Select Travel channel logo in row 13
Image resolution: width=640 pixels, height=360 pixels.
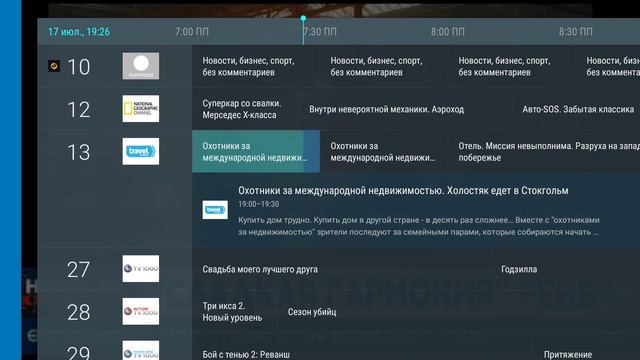(141, 151)
